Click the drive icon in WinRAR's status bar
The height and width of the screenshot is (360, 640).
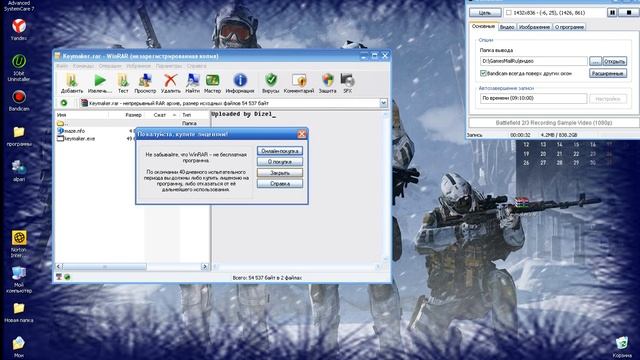coord(59,277)
